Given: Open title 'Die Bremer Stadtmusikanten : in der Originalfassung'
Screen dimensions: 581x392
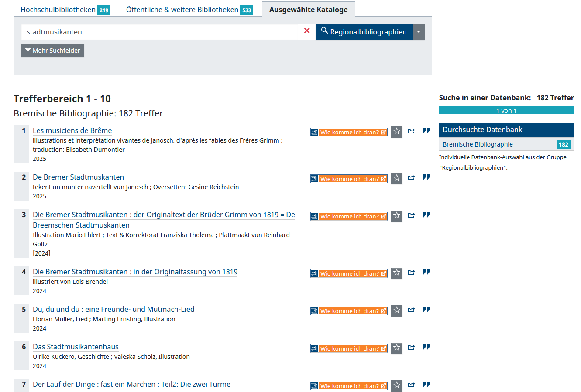Looking at the screenshot, I should [135, 272].
